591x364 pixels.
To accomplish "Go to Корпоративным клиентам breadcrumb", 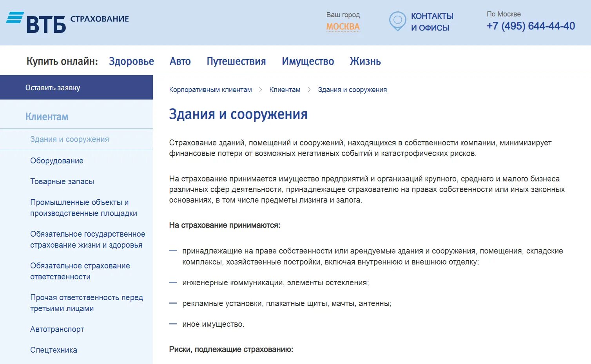I will (210, 90).
